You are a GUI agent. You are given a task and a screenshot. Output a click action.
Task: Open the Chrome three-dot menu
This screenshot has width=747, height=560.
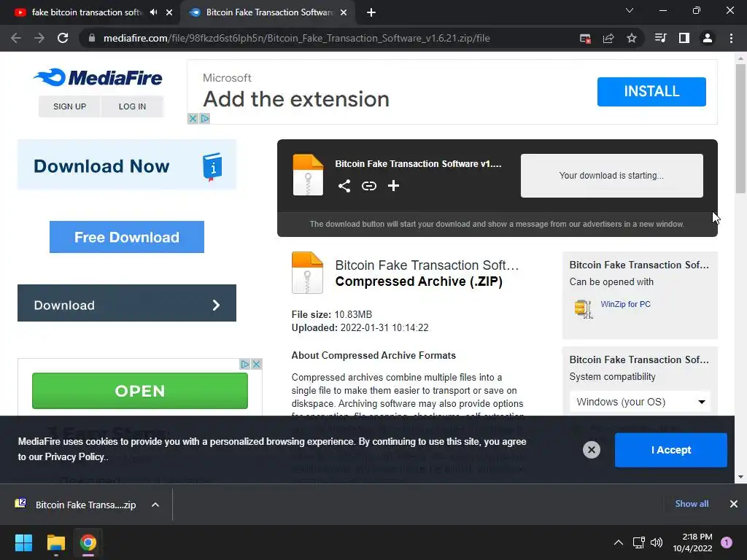tap(731, 38)
